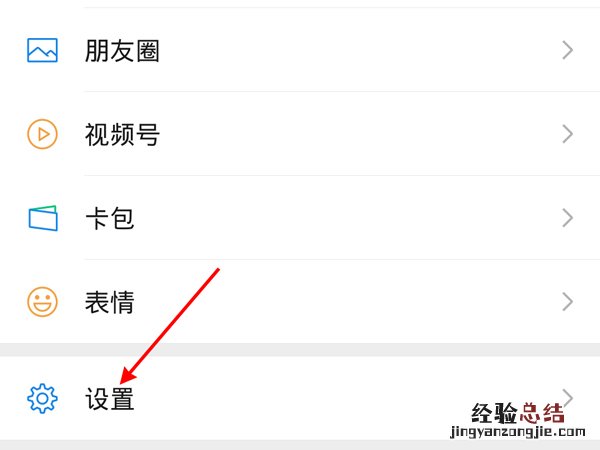600x450 pixels.
Task: Expand the chevron on the 朋友圈 row
Action: click(568, 50)
